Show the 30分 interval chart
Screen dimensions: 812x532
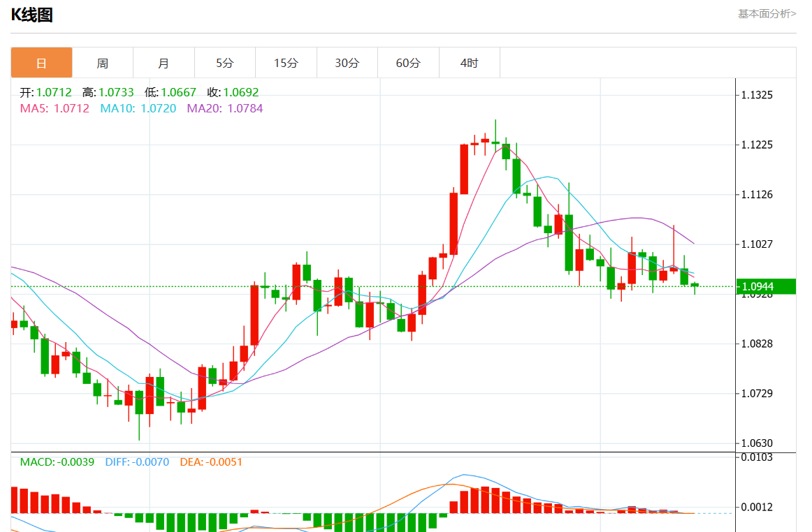pos(347,63)
